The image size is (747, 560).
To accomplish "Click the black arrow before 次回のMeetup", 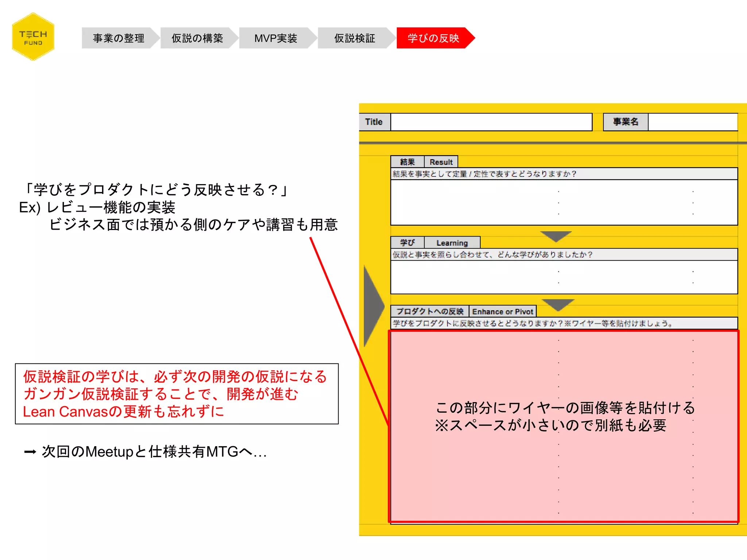I will pyautogui.click(x=30, y=452).
